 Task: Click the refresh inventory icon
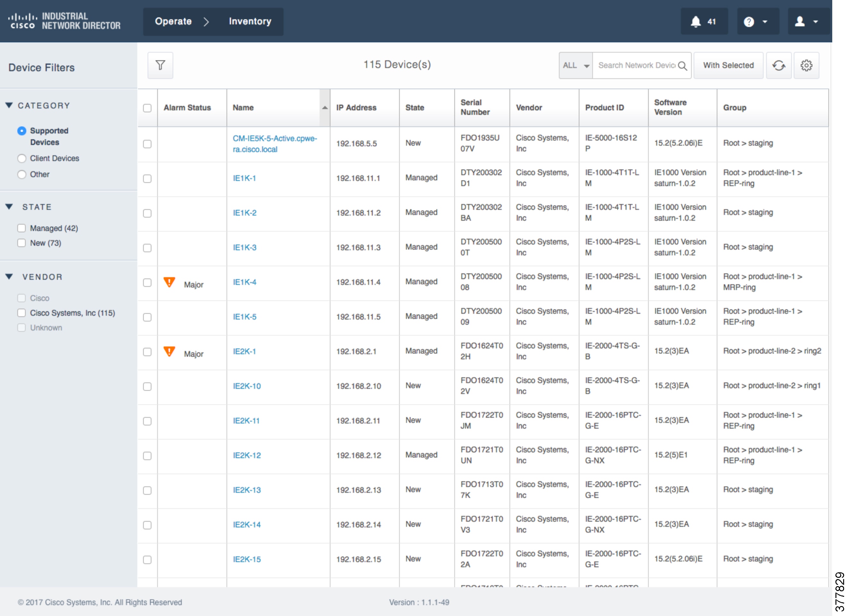779,65
